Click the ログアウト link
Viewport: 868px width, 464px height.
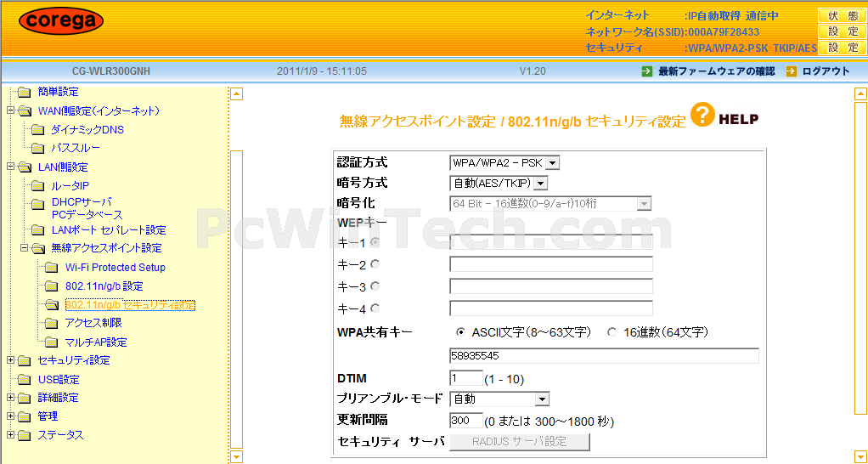point(826,71)
